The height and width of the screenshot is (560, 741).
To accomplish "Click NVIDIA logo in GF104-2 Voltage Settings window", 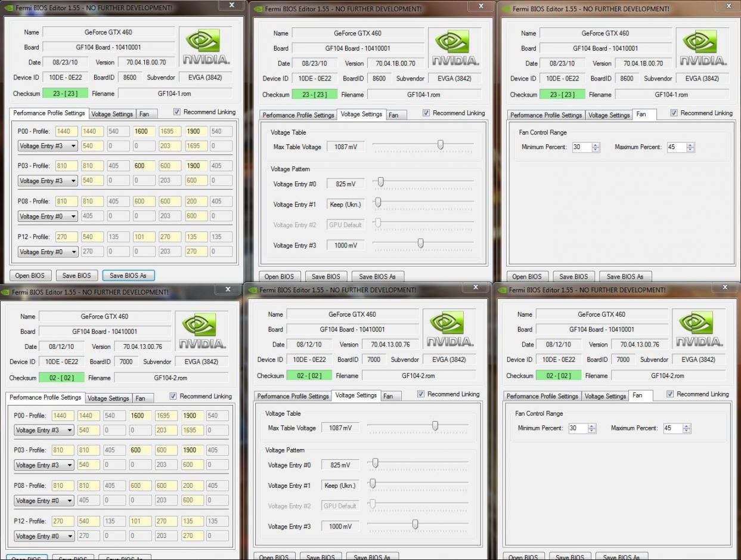I will pos(451,328).
